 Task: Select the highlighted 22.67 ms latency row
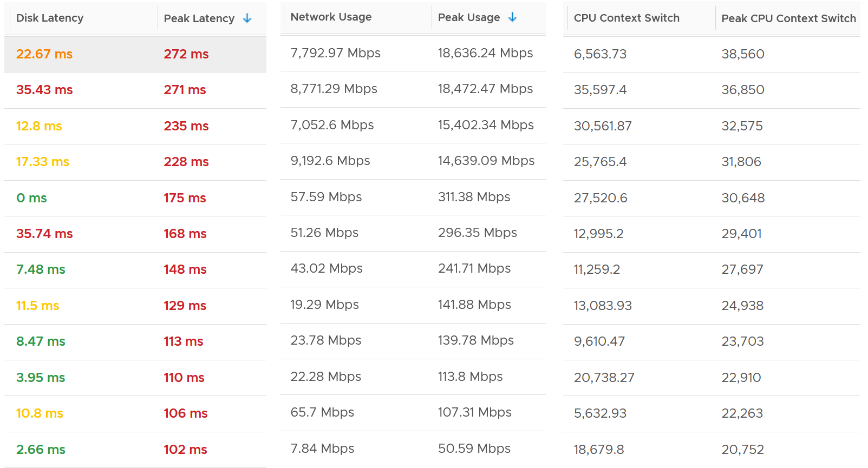[x=135, y=54]
